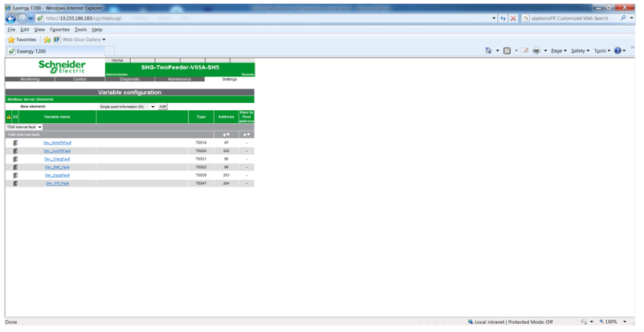Open the Dev_ChargFault variable link
This screenshot has height=332, width=644.
[x=57, y=159]
